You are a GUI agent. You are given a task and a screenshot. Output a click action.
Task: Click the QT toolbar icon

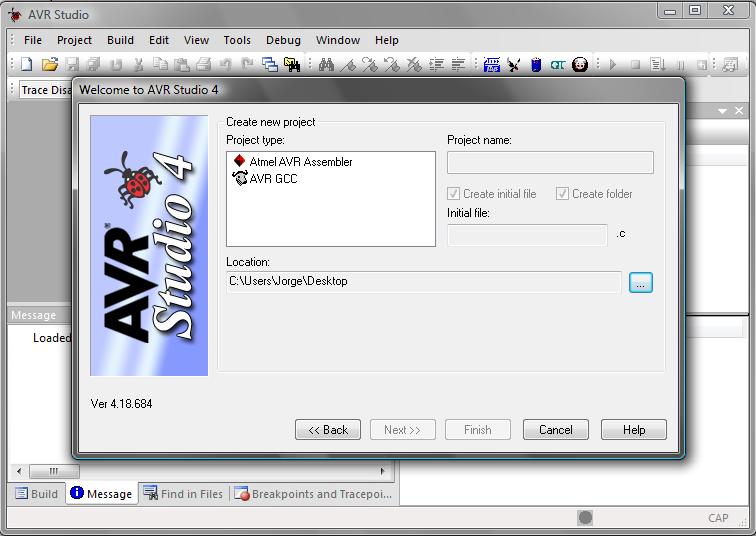tap(558, 65)
